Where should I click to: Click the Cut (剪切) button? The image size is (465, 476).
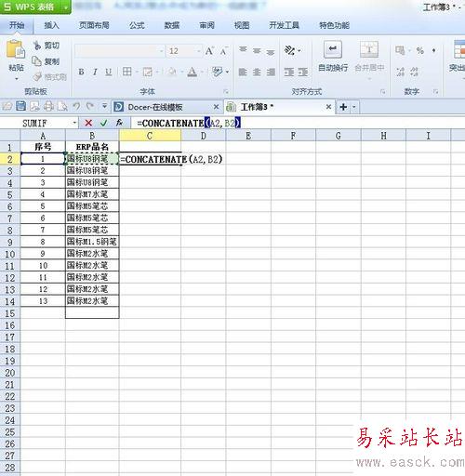(46, 46)
